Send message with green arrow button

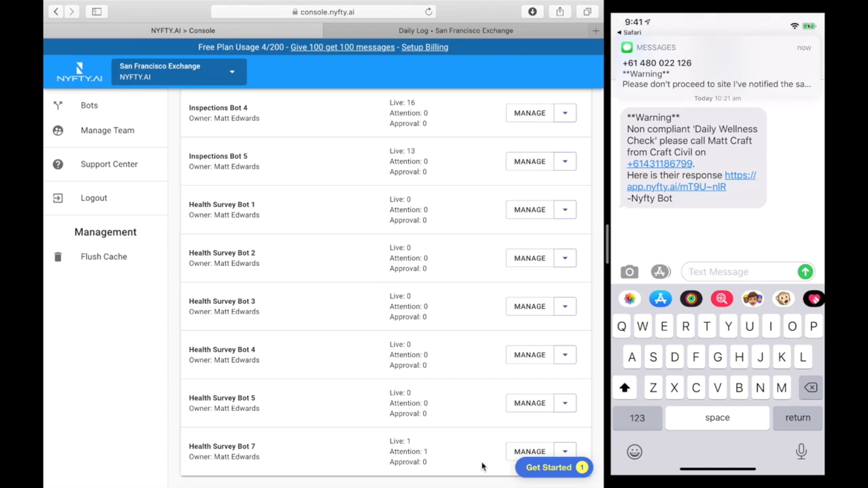[805, 272]
